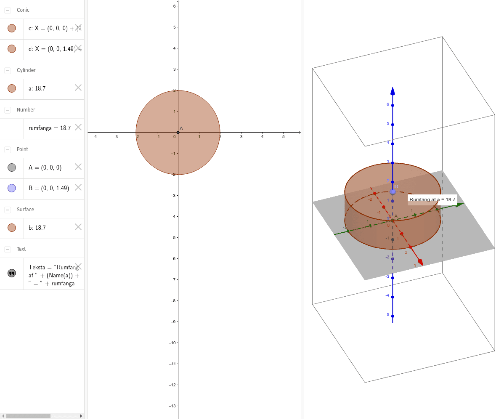
Task: Collapse the Conic category
Action: (7, 10)
